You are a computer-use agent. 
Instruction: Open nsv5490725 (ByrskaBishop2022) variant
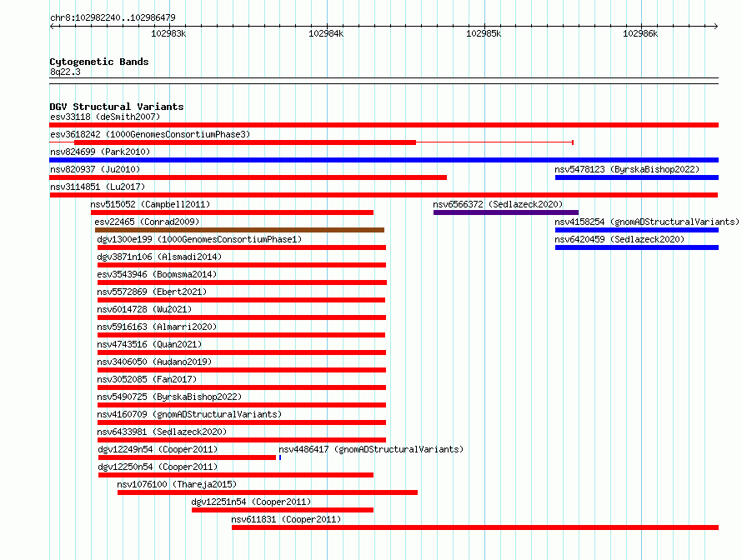169,397
